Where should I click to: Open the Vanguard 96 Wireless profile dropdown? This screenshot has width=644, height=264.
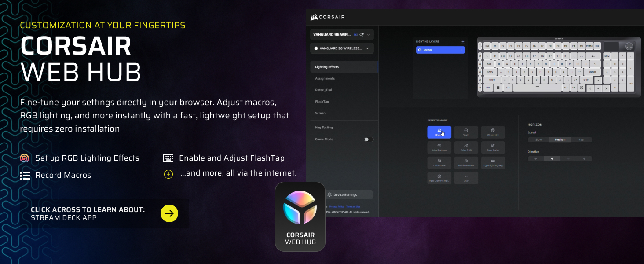click(342, 48)
